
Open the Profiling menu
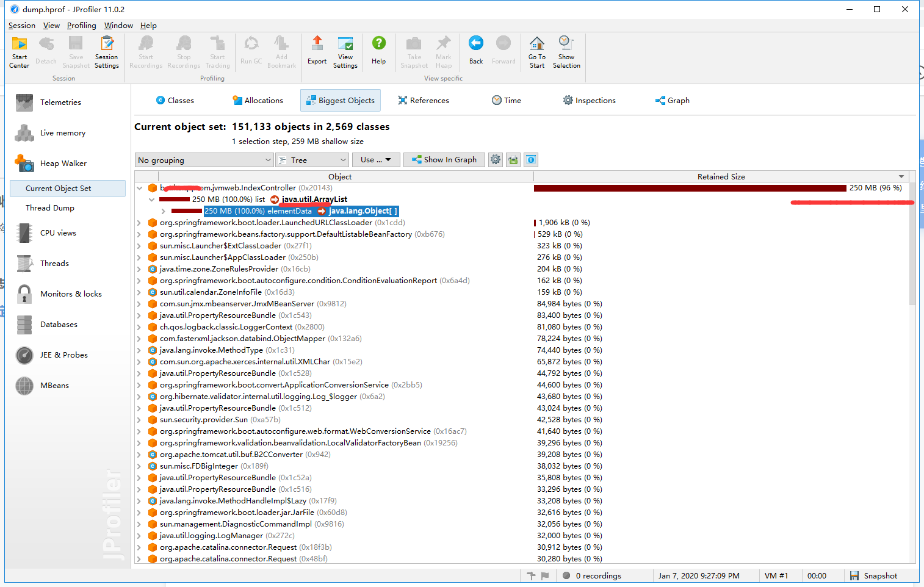[82, 26]
